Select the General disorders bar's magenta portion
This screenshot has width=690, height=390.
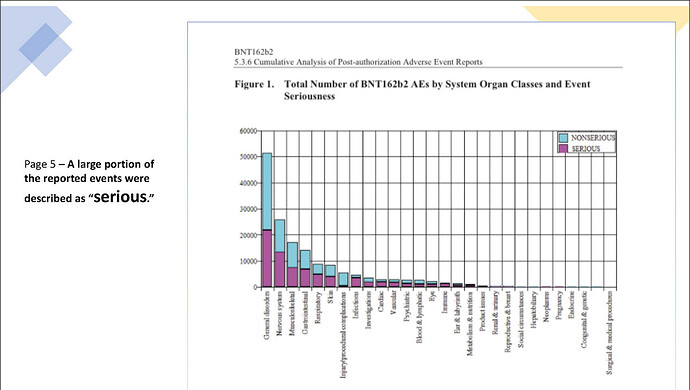click(267, 258)
